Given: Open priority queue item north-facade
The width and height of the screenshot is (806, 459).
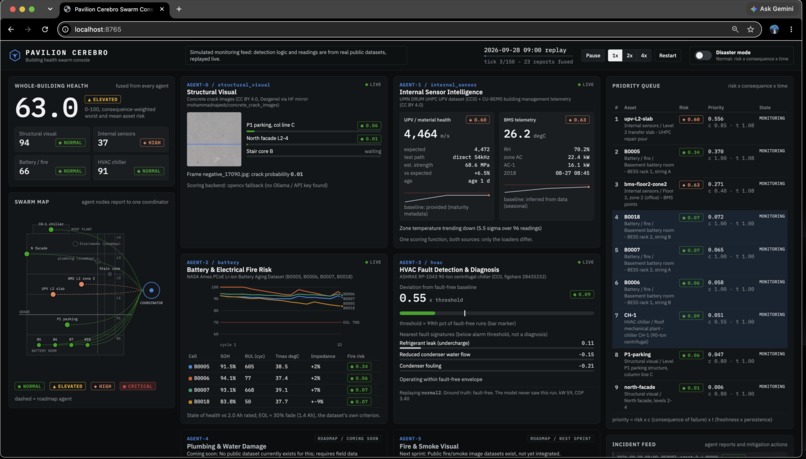Looking at the screenshot, I should click(700, 397).
